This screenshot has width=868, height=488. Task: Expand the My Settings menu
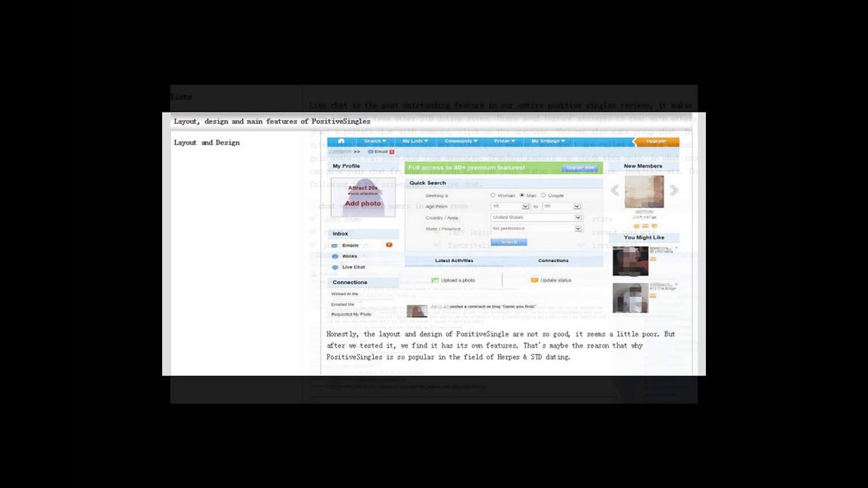(x=547, y=141)
